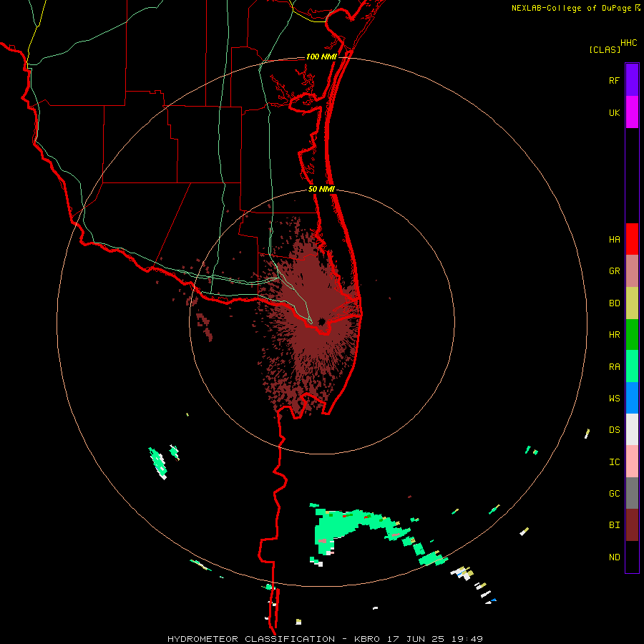
Task: Select the GC gray legend swatch
Action: click(x=632, y=493)
